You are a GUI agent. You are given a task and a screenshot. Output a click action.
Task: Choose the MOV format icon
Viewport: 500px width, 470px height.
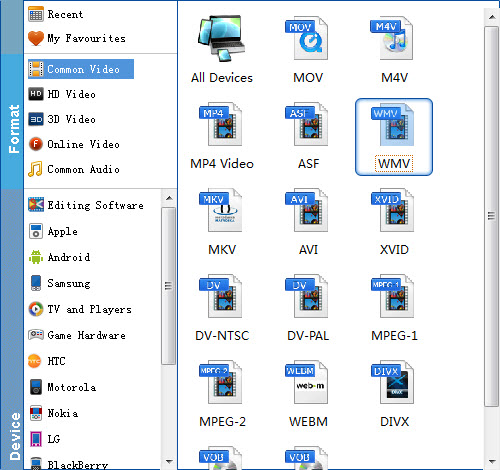point(307,38)
